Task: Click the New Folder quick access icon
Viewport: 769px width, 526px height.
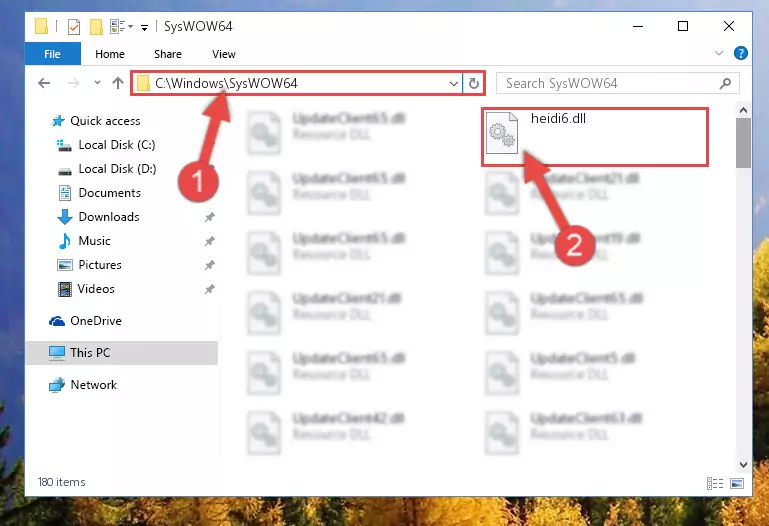Action: coord(96,26)
